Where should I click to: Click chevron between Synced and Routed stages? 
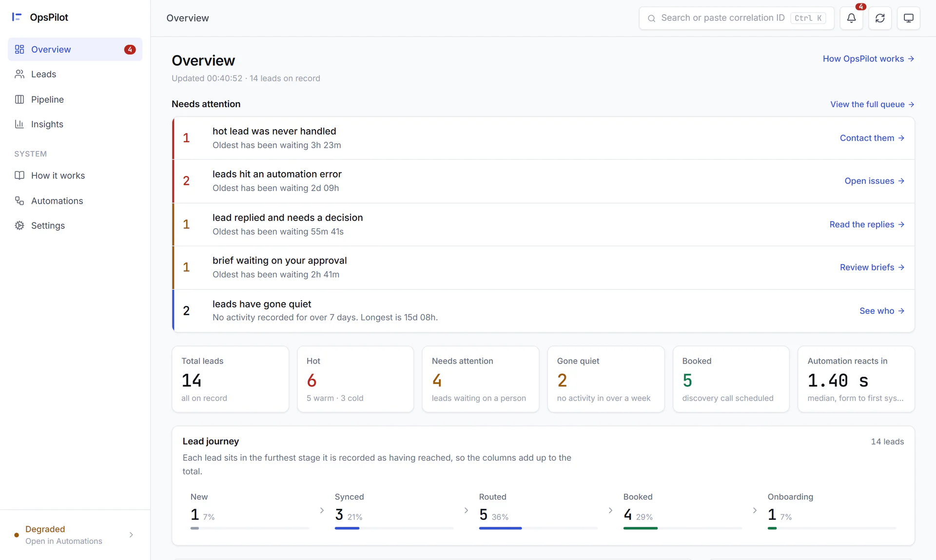point(466,510)
